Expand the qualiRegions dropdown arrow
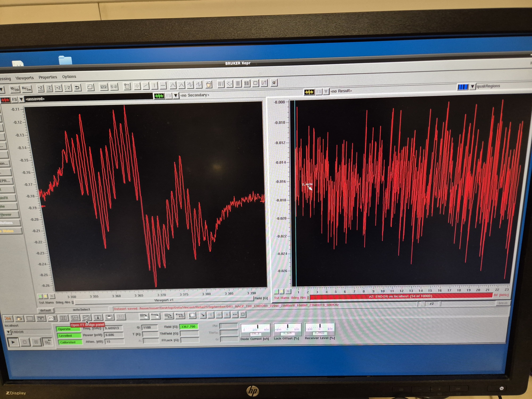This screenshot has width=532, height=399. pyautogui.click(x=472, y=86)
